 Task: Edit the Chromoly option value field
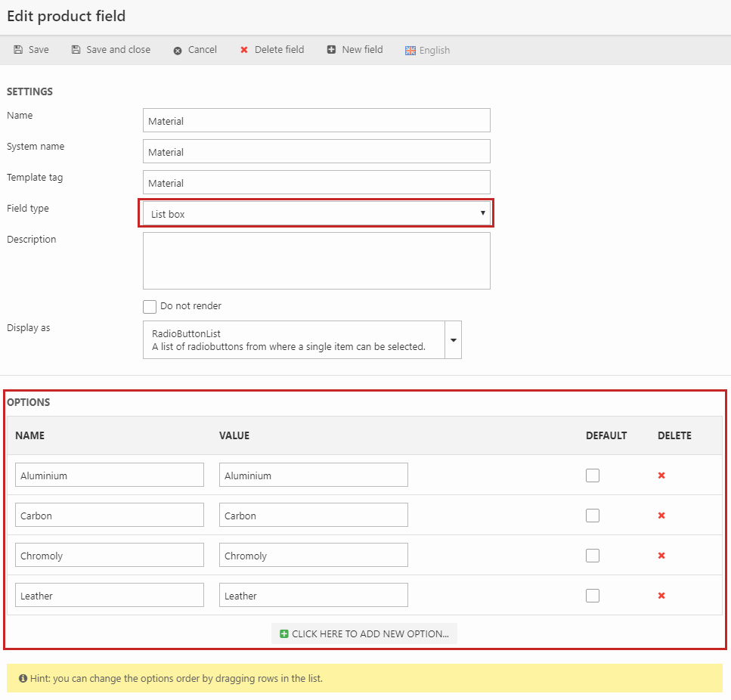click(x=314, y=555)
